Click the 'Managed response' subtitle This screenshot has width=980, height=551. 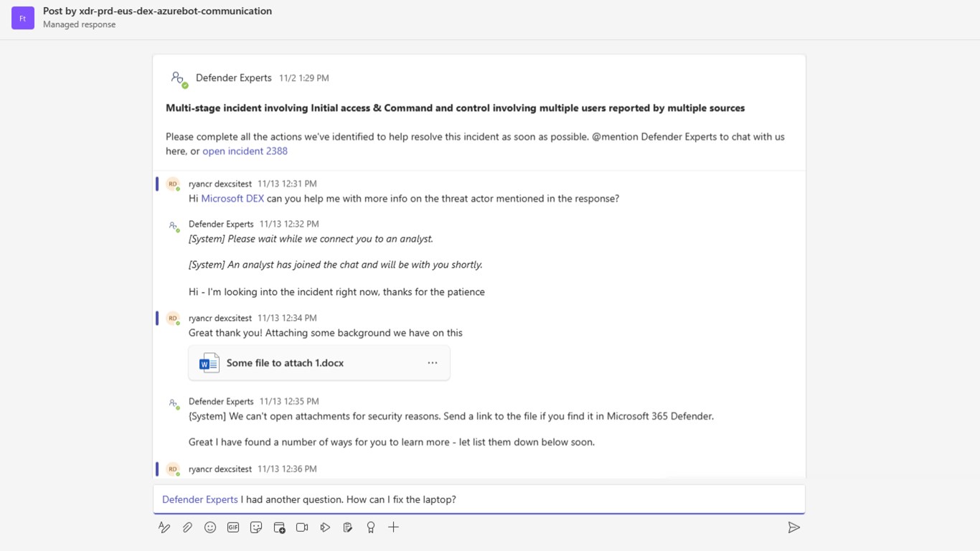click(x=79, y=24)
